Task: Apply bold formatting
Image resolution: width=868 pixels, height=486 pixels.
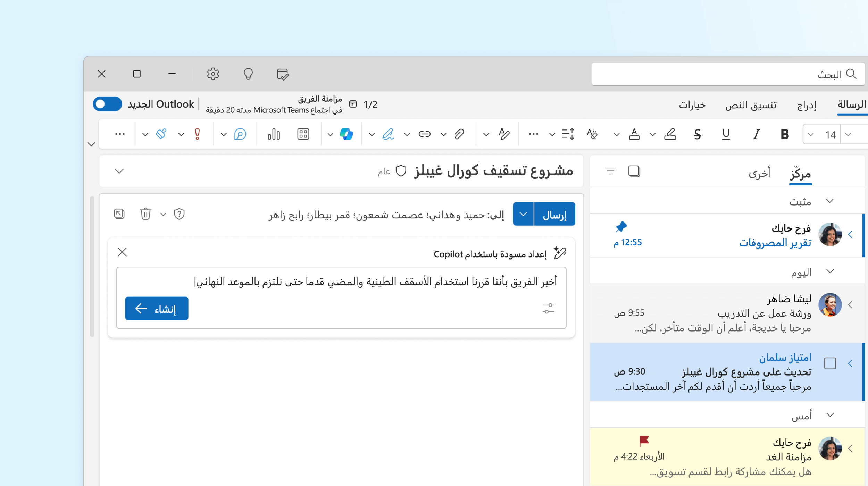Action: point(785,134)
